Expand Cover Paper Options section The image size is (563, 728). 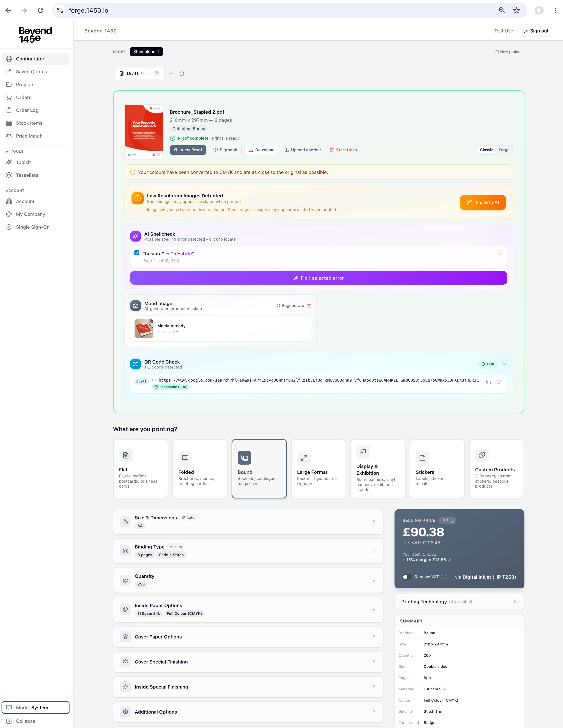coord(248,637)
